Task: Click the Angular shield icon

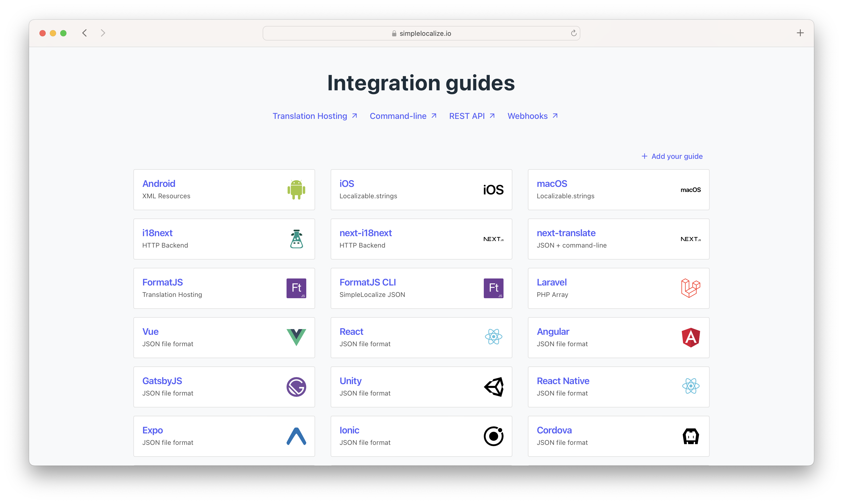Action: click(x=690, y=337)
